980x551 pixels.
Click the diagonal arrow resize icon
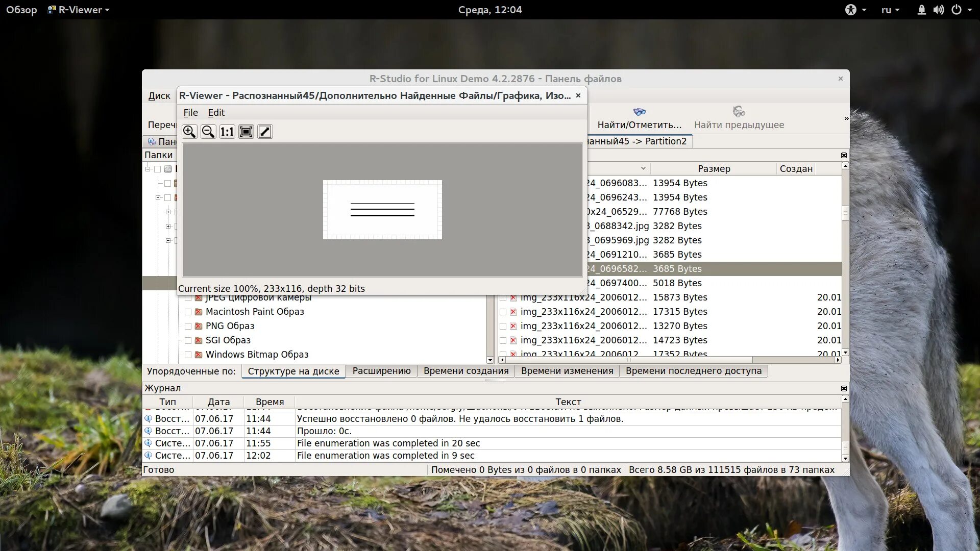[265, 132]
